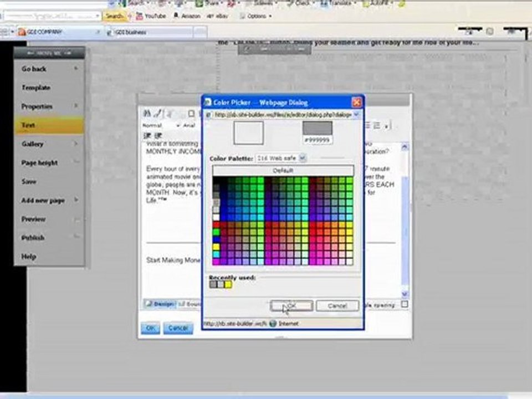Click the Color Picker dialog page icon in title bar
Image resolution: width=532 pixels, height=399 pixels.
pyautogui.click(x=208, y=103)
